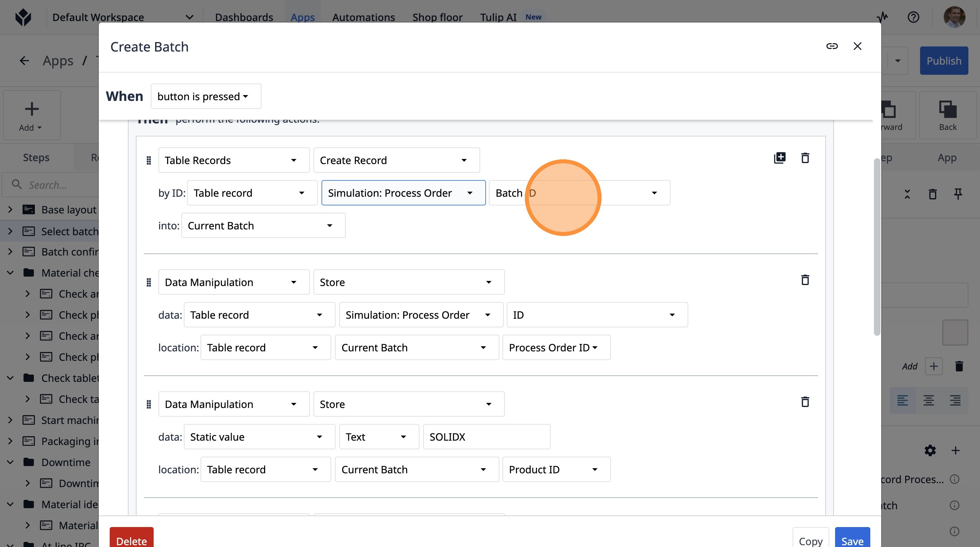Select center text alignment icon
The width and height of the screenshot is (980, 547).
click(929, 400)
